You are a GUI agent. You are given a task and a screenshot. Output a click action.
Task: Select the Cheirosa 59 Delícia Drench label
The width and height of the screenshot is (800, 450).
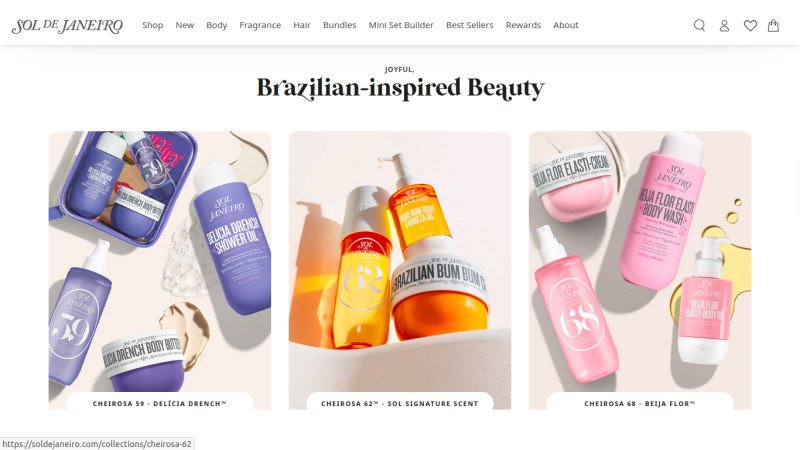(x=160, y=403)
